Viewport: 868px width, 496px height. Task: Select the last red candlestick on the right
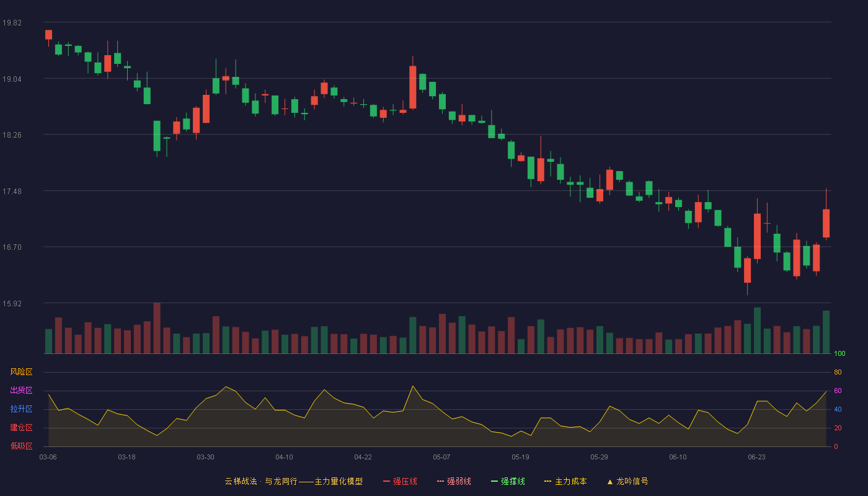click(826, 223)
